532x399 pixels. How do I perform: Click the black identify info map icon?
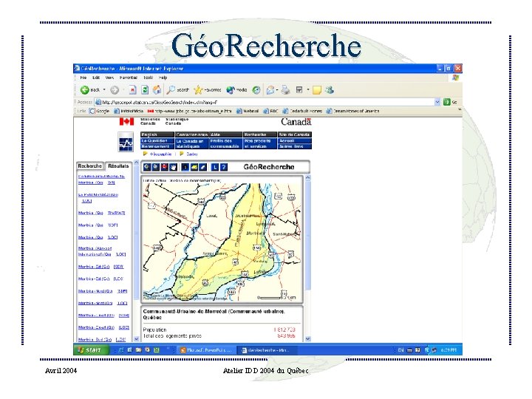185,167
